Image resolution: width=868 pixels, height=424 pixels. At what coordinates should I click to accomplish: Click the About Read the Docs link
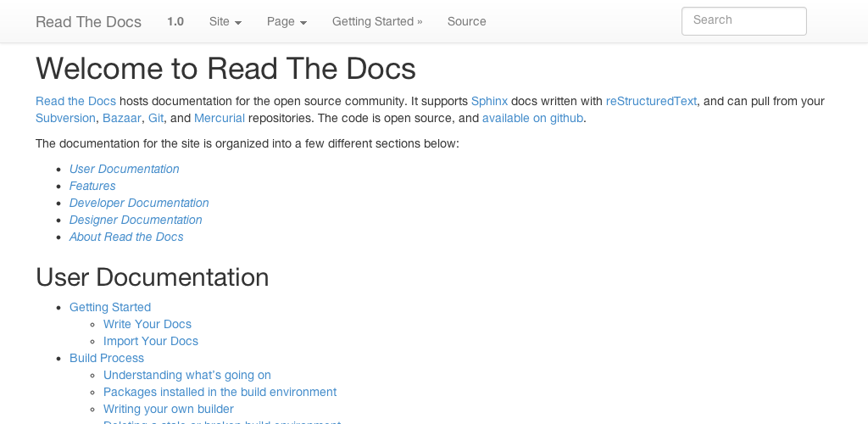126,237
